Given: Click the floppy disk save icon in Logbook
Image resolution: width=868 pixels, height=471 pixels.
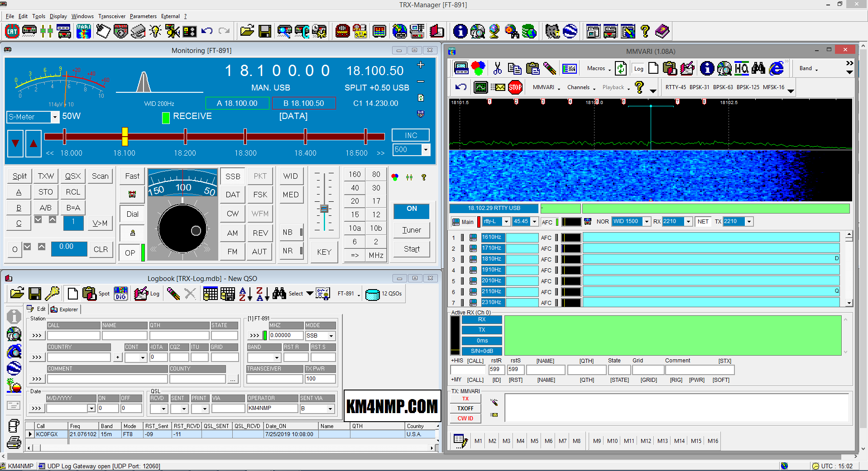Looking at the screenshot, I should 34,294.
